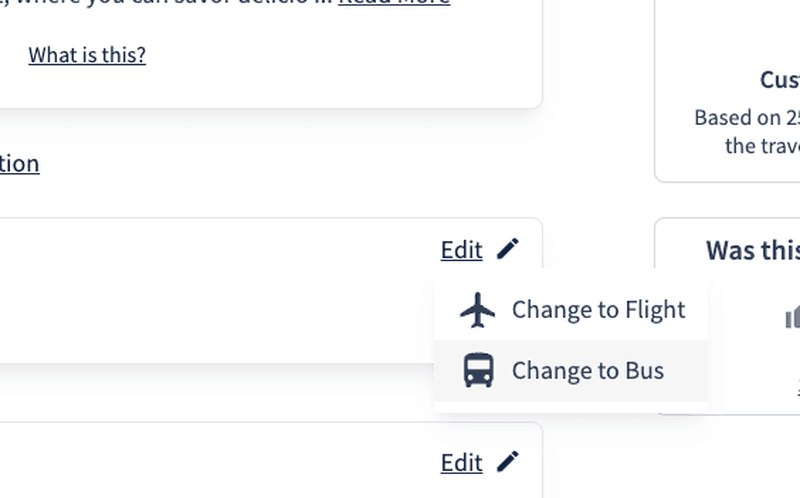Click the bus icon in the menu
The image size is (800, 498).
point(478,371)
